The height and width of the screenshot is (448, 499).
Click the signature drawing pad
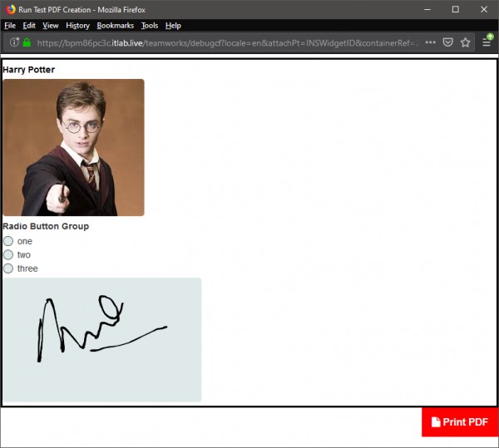point(102,340)
